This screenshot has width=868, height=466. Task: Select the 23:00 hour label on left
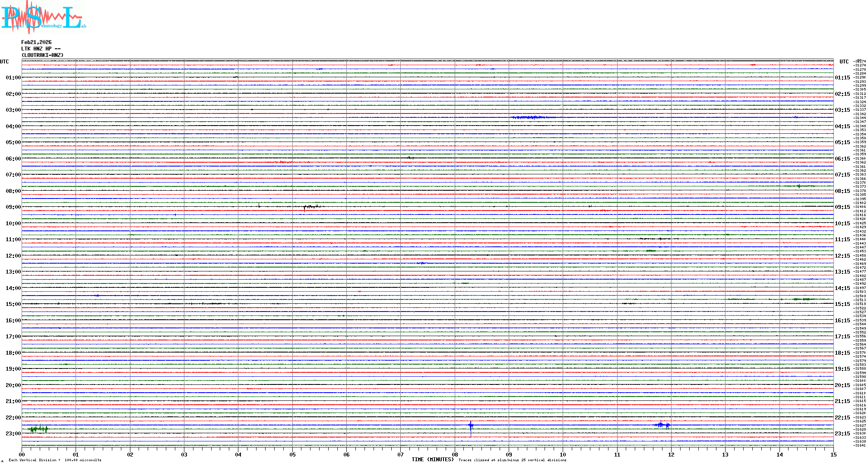tap(13, 434)
